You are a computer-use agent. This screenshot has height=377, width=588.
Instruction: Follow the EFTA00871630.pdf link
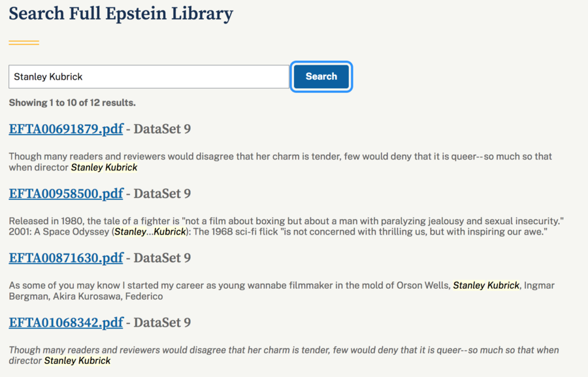66,257
